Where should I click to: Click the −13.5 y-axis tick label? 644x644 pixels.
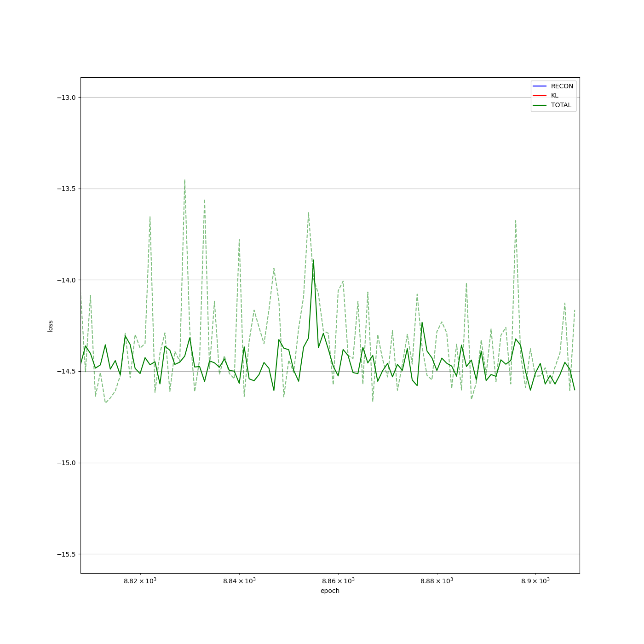66,189
